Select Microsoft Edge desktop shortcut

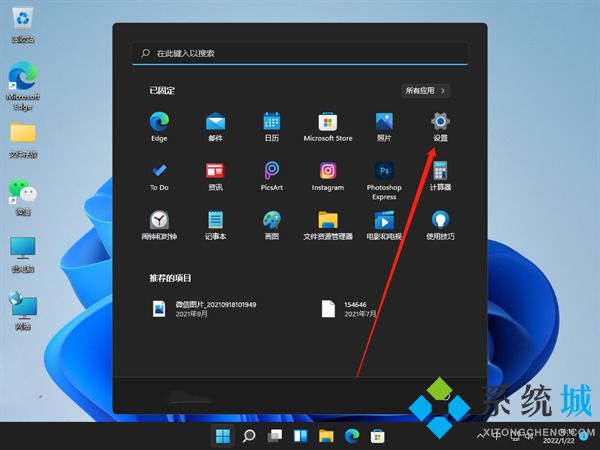23,86
